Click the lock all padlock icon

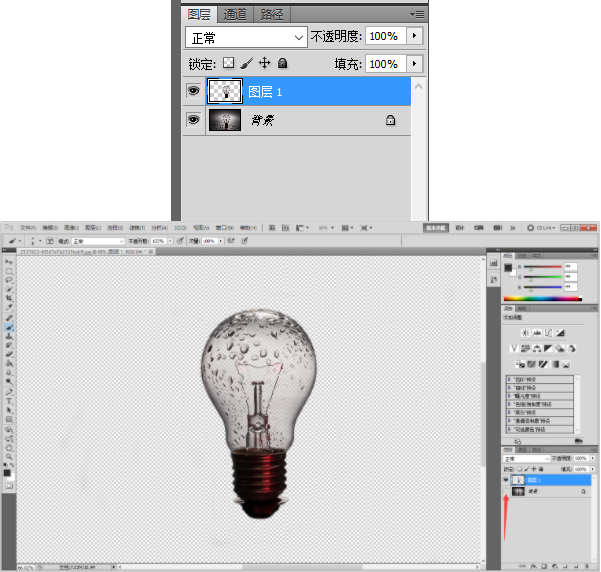(283, 63)
